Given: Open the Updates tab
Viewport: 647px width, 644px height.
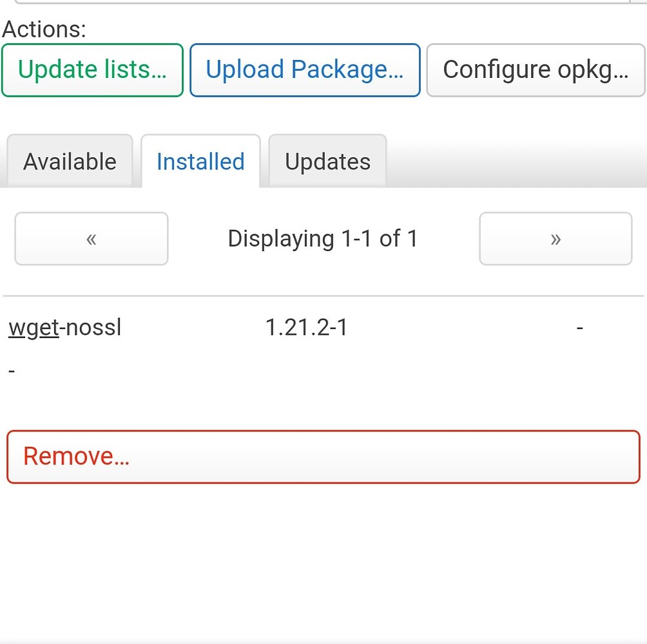Looking at the screenshot, I should (327, 161).
